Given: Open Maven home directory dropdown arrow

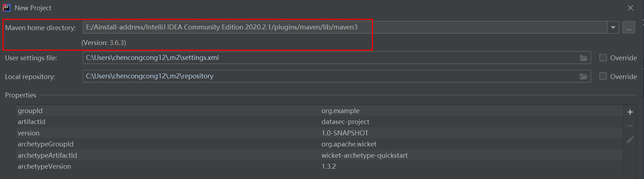Looking at the screenshot, I should pyautogui.click(x=613, y=27).
